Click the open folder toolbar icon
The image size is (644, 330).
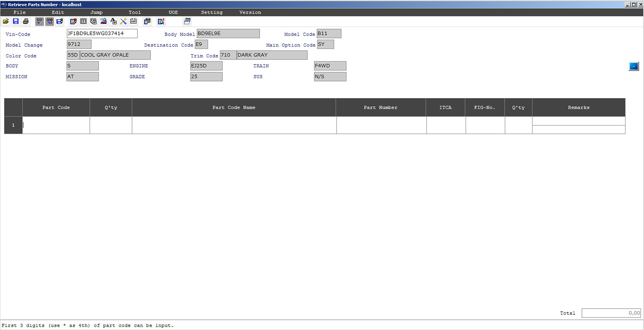point(6,21)
